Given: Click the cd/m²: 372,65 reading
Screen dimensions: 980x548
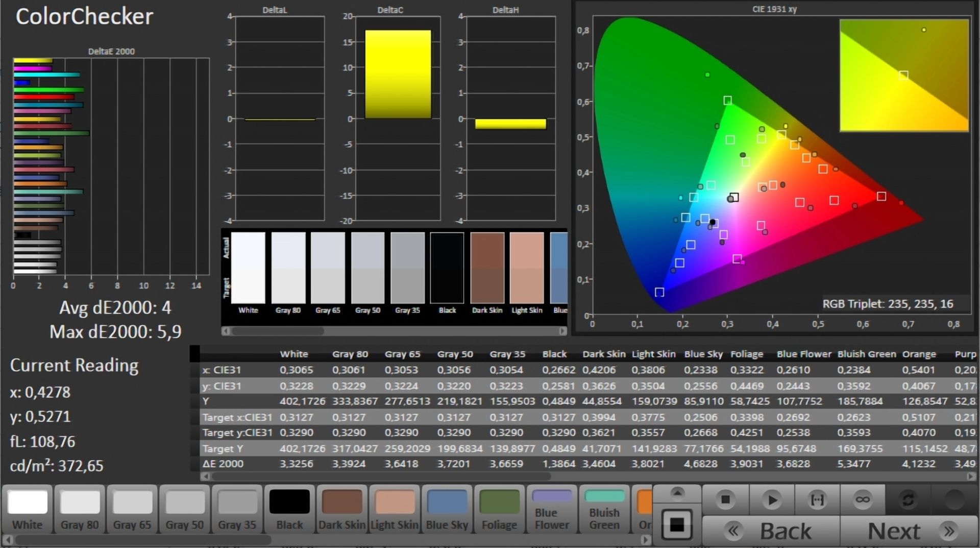Looking at the screenshot, I should pyautogui.click(x=57, y=466).
